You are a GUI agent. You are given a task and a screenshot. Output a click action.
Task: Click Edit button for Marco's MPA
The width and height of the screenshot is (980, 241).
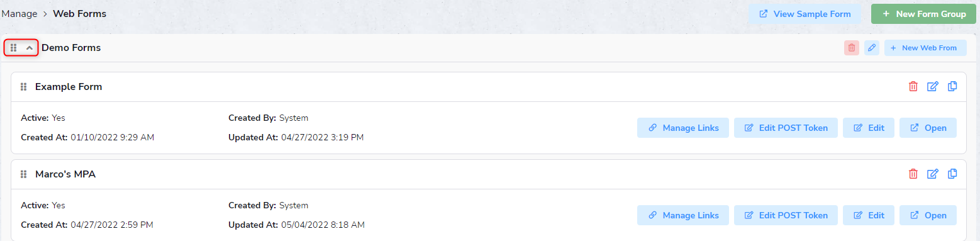coord(869,215)
